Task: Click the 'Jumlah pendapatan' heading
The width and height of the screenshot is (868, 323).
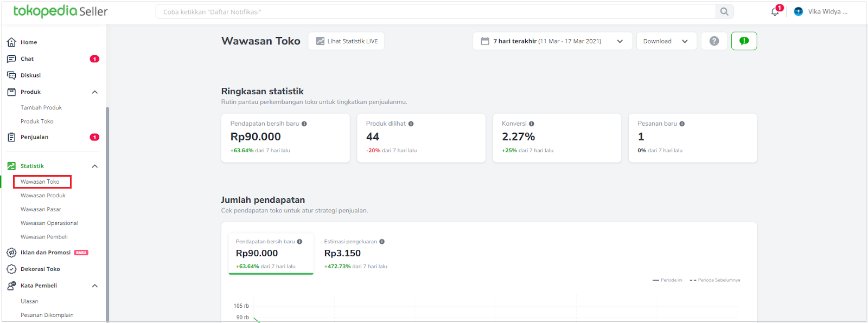Action: pos(263,200)
